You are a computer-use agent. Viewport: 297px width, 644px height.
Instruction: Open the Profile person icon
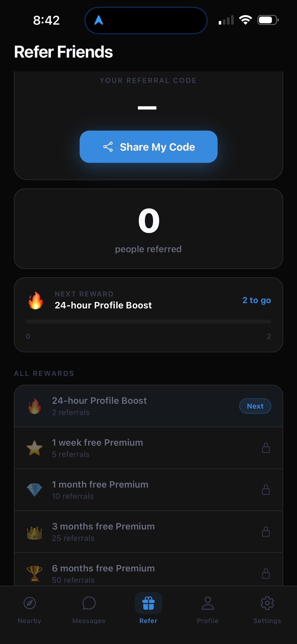[x=207, y=603]
